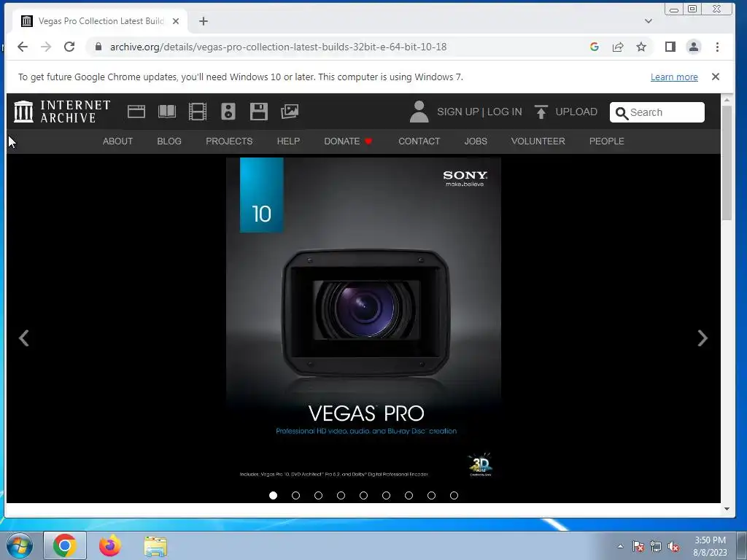Open the JOBS menu item
The image size is (747, 560).
coord(476,141)
